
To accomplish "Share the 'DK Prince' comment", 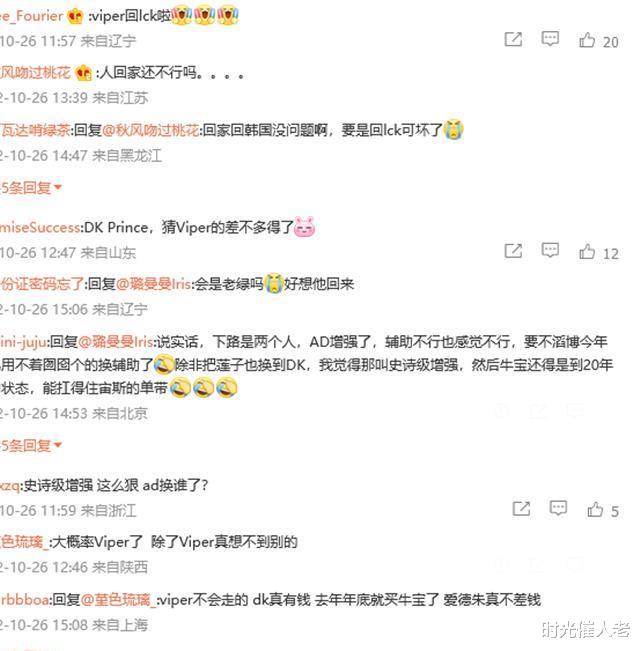I will tap(513, 251).
